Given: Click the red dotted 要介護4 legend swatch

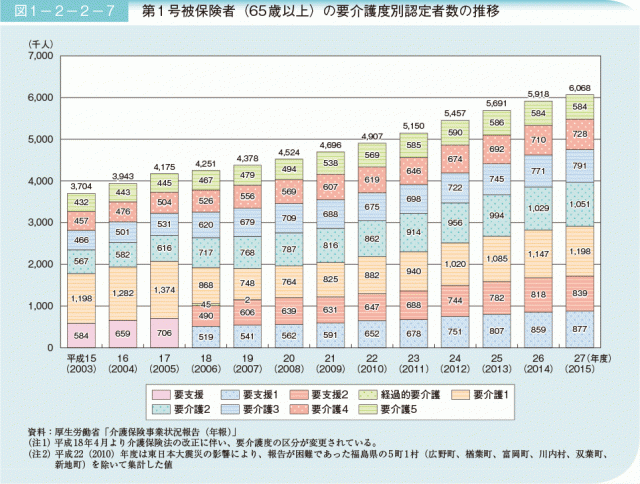Looking at the screenshot, I should (299, 409).
